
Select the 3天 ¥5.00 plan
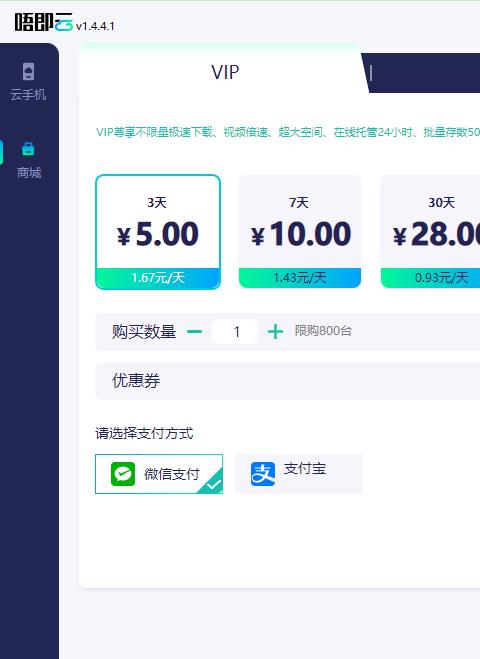click(158, 232)
